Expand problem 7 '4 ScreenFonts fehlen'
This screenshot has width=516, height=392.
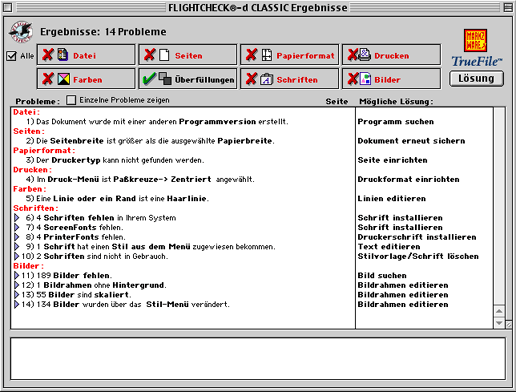[17, 227]
